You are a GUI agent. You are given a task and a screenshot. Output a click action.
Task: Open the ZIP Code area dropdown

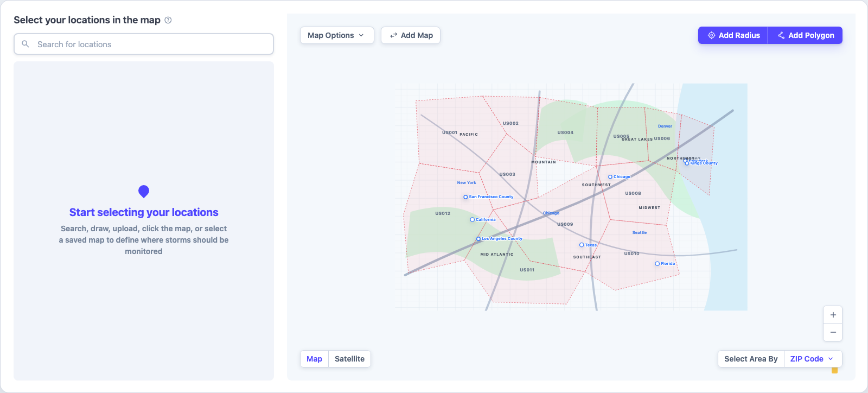click(x=812, y=359)
